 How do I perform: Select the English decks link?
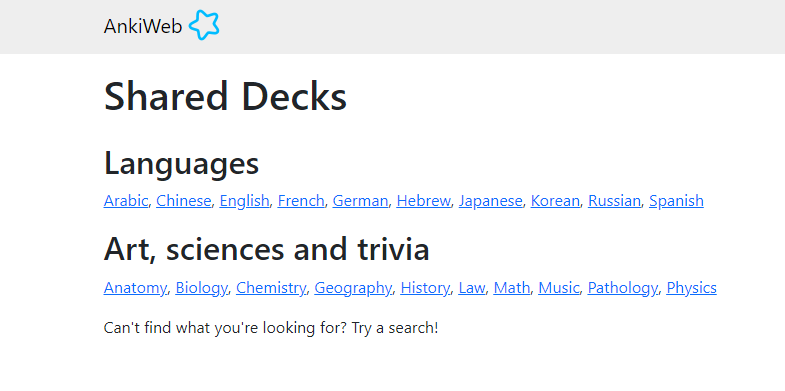244,201
